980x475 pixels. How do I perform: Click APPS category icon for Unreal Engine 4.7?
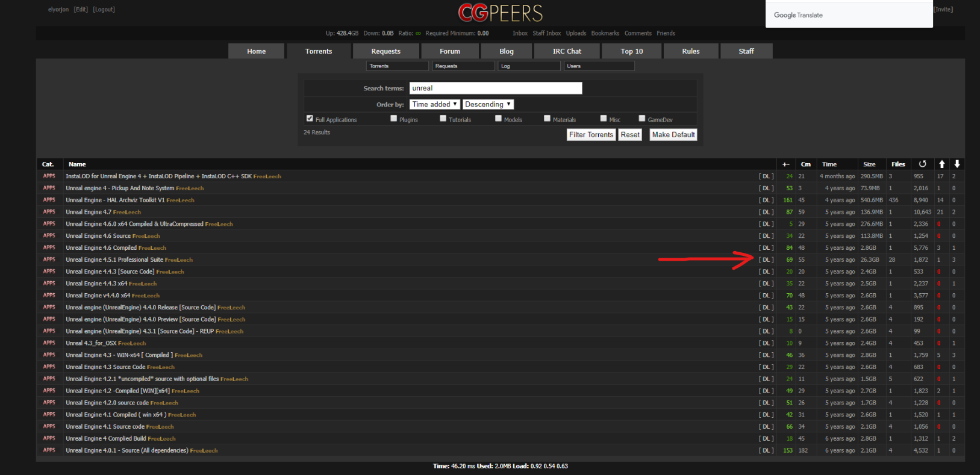coord(49,212)
